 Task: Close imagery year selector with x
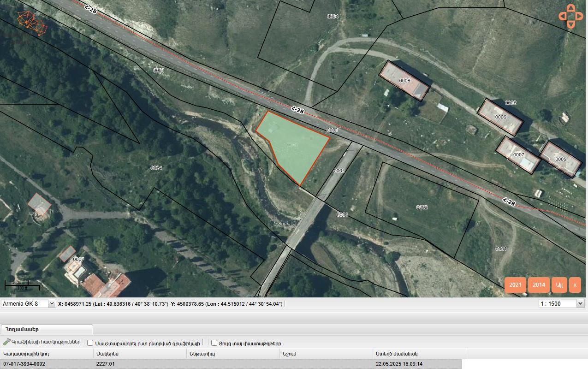[575, 285]
